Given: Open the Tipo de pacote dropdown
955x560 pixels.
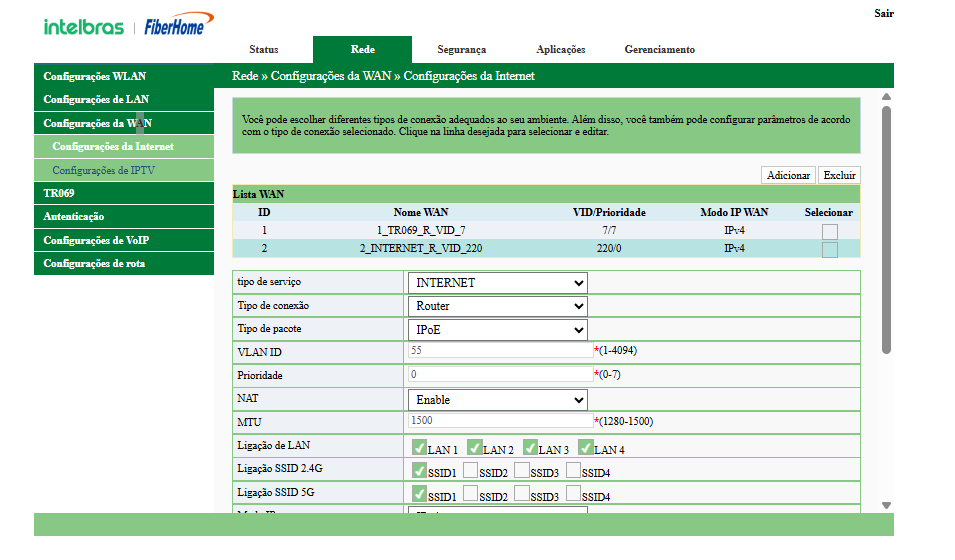Looking at the screenshot, I should tap(497, 330).
